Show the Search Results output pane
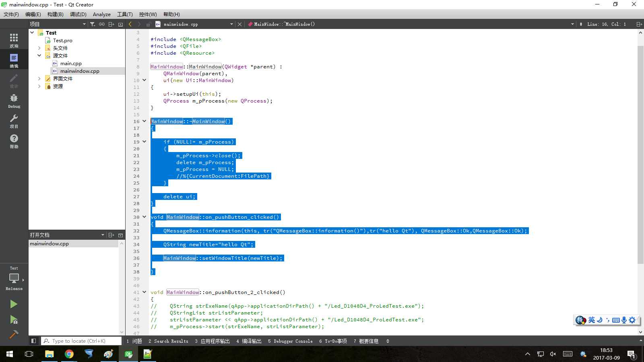 coord(168,341)
